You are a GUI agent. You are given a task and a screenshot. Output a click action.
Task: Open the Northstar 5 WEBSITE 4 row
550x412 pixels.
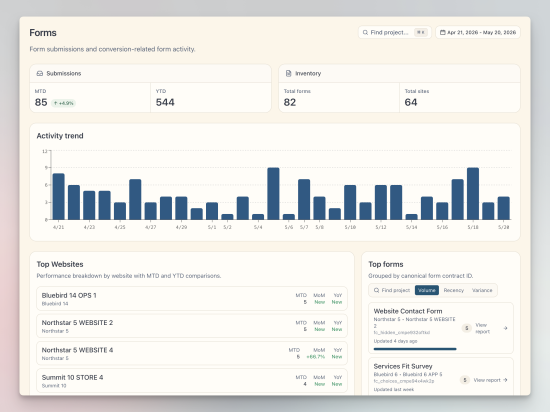click(x=192, y=353)
